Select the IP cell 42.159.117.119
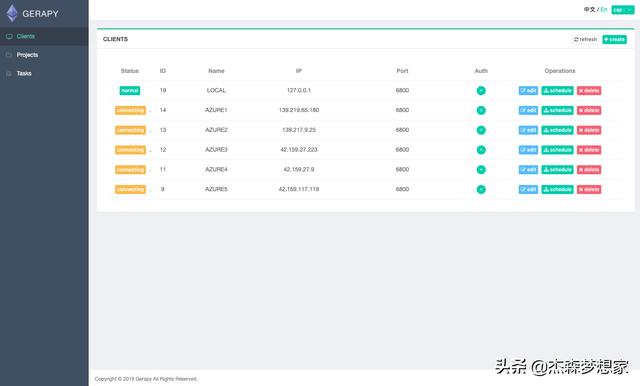The image size is (640, 386). point(299,189)
